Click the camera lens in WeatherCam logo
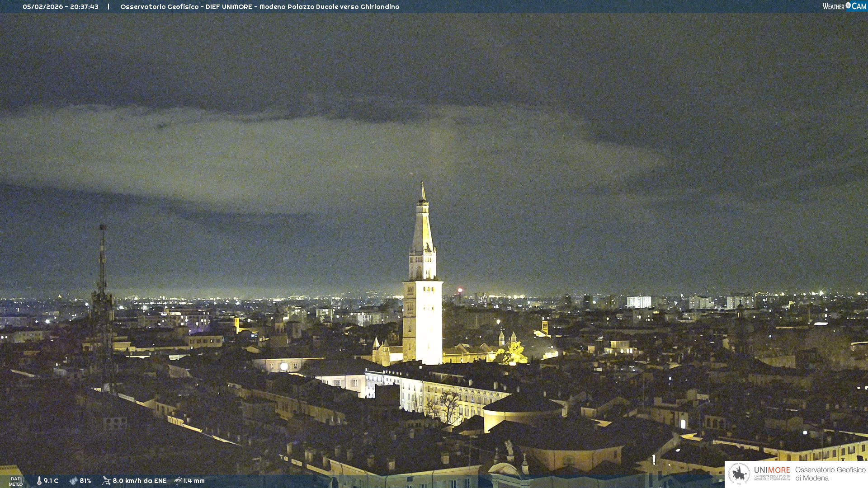The height and width of the screenshot is (488, 868). coord(848,5)
